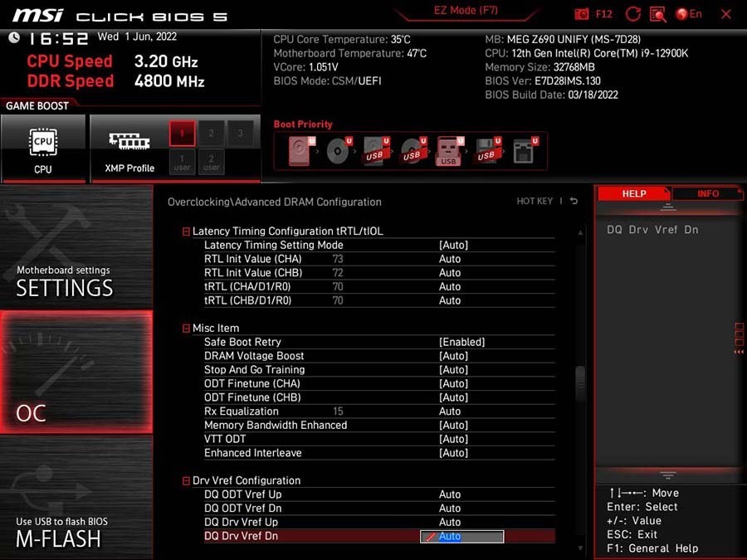Click the help panel bottom collapse handle

tap(668, 475)
